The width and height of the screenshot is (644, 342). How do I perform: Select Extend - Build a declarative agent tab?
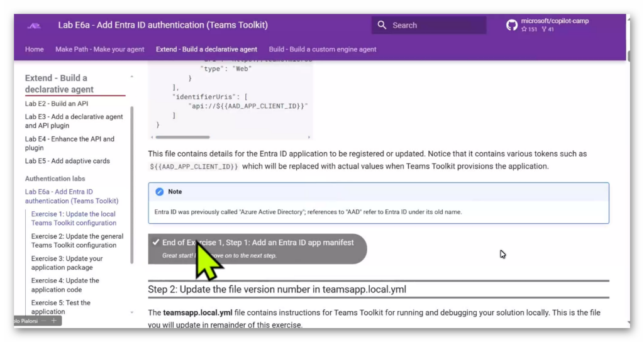coord(206,49)
